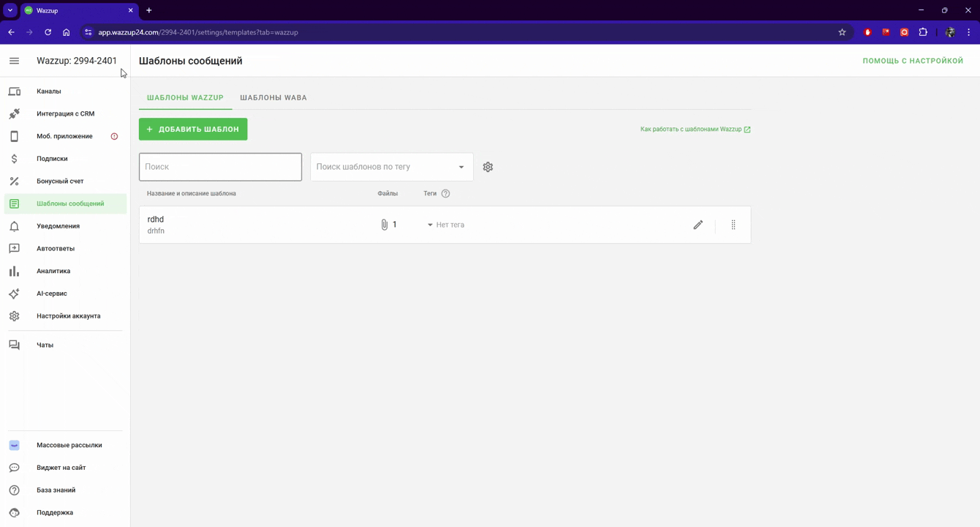Viewport: 980px width, 527px height.
Task: Click the pencil edit icon for rdhd template
Action: click(x=698, y=225)
